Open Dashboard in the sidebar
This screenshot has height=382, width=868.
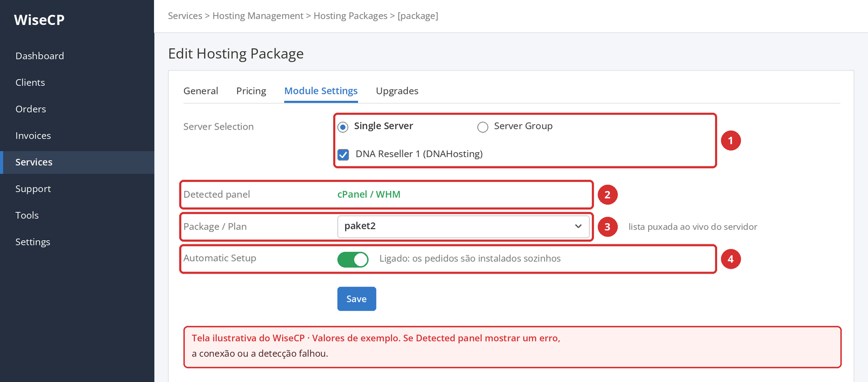point(40,56)
